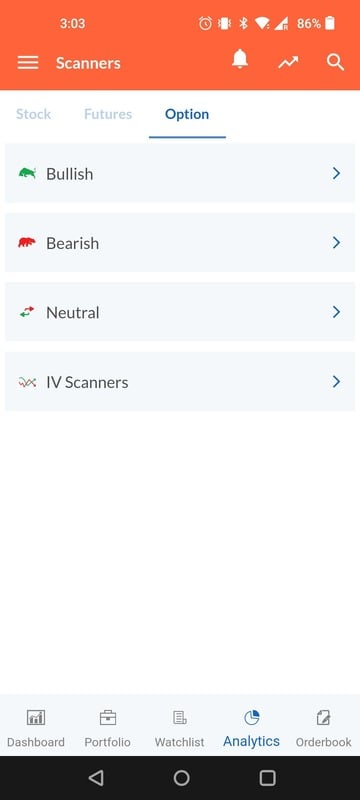This screenshot has height=800, width=360.
Task: Tap the Neutral arrows icon
Action: tap(27, 312)
